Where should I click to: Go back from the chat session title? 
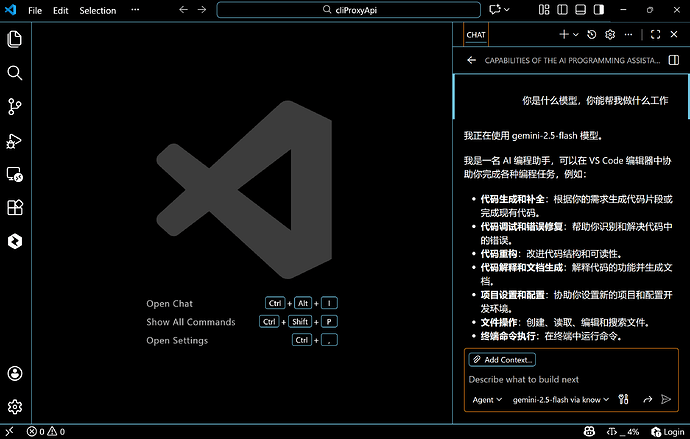click(x=472, y=60)
